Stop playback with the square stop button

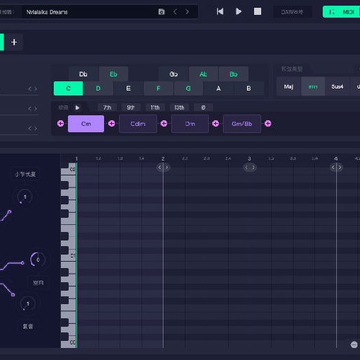coord(257,12)
